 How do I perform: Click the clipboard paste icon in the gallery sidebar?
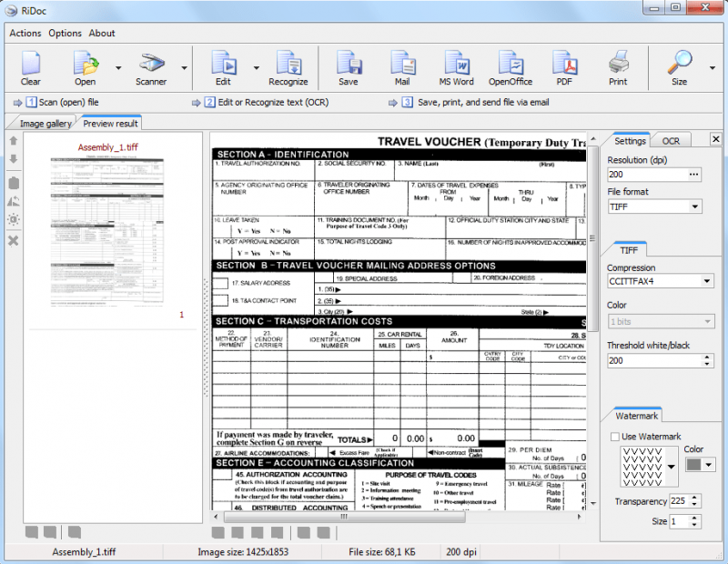click(x=14, y=183)
